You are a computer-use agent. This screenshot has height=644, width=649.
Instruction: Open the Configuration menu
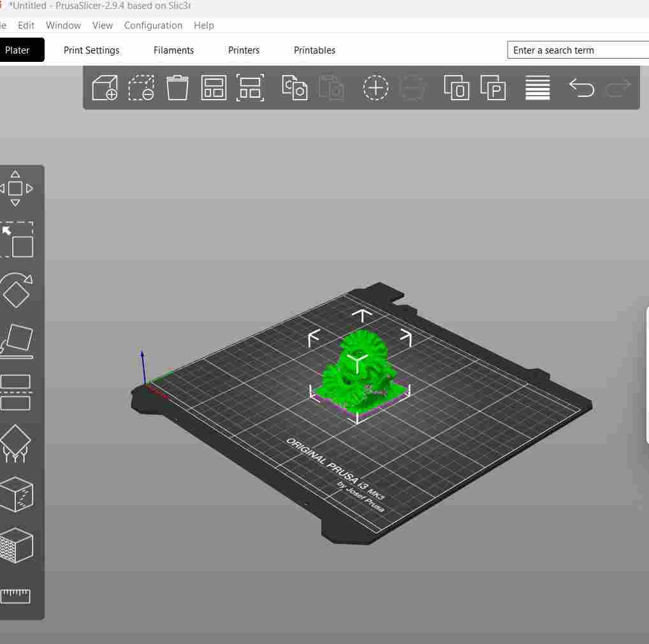153,26
